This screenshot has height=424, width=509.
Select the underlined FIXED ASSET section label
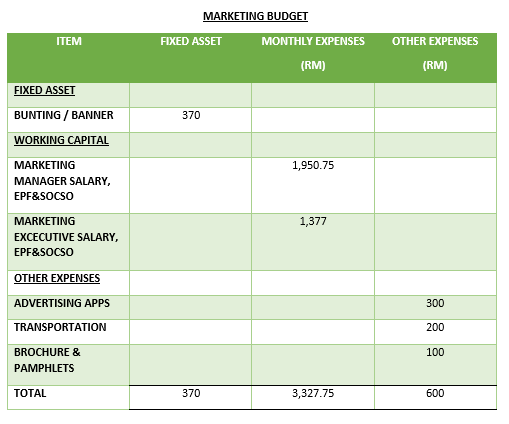tap(45, 90)
